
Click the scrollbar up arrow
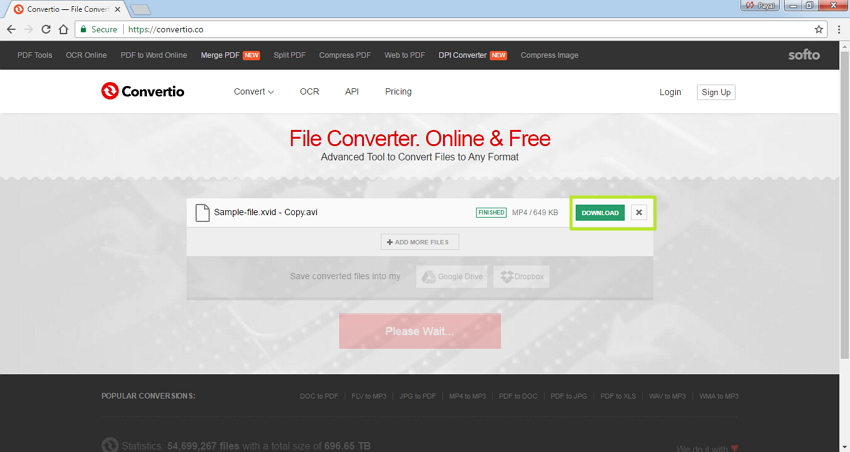[845, 47]
